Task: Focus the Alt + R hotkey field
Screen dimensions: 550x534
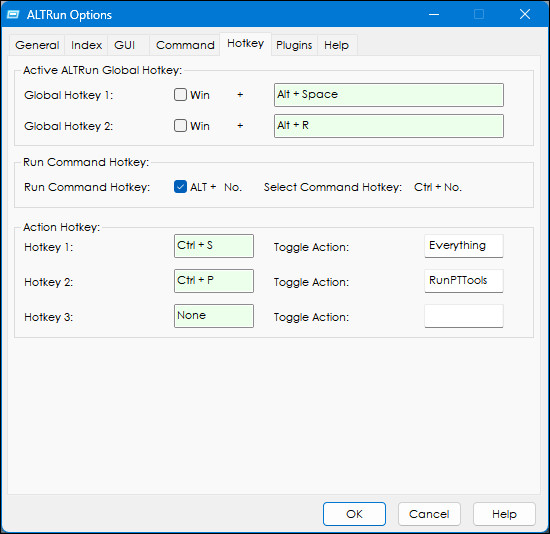Action: 389,126
